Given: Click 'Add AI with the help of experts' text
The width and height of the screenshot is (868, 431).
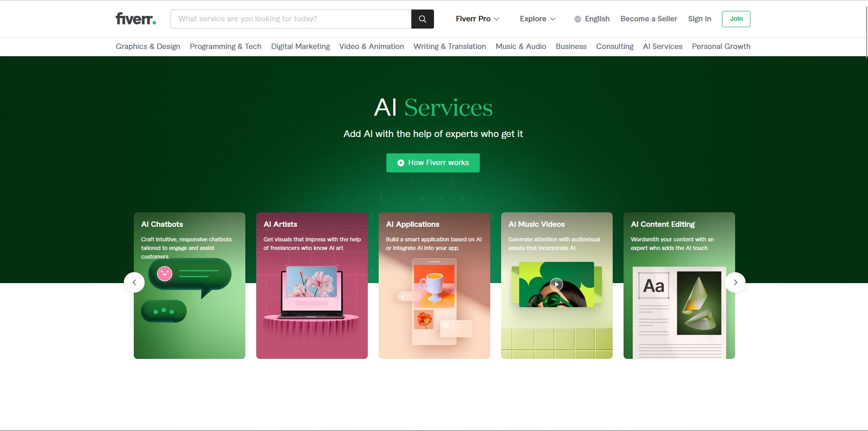Looking at the screenshot, I should click(x=433, y=134).
